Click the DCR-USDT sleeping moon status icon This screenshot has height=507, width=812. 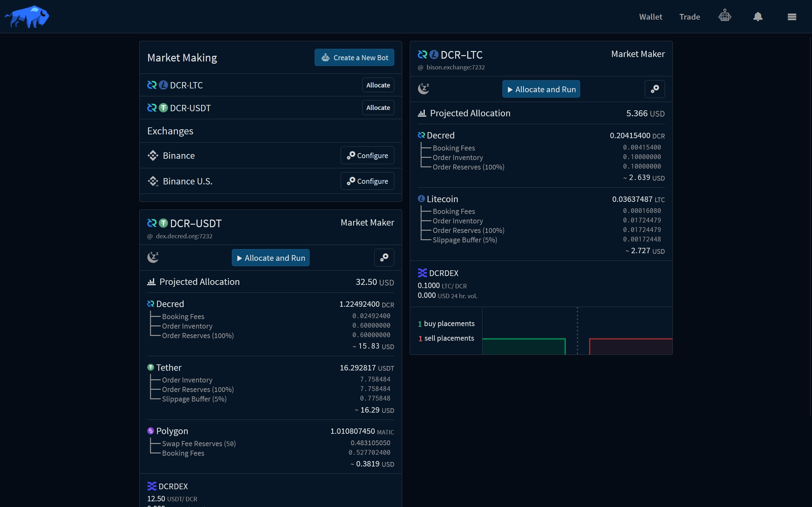153,258
